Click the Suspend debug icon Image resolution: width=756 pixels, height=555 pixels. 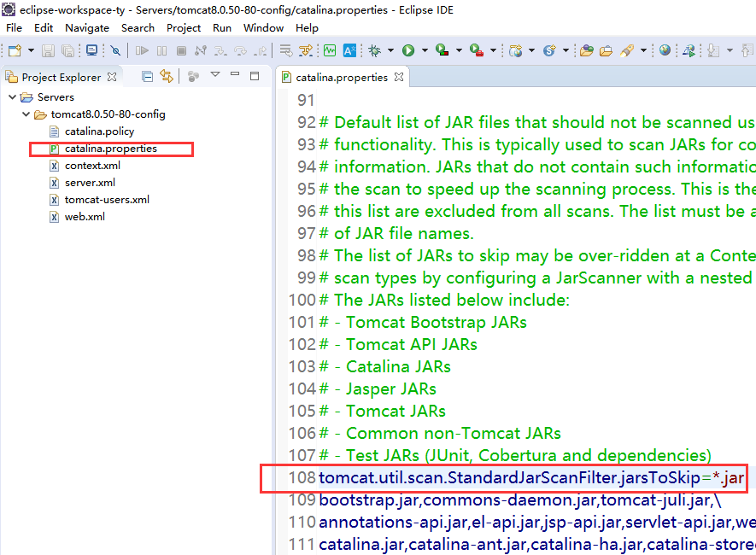coord(162,50)
